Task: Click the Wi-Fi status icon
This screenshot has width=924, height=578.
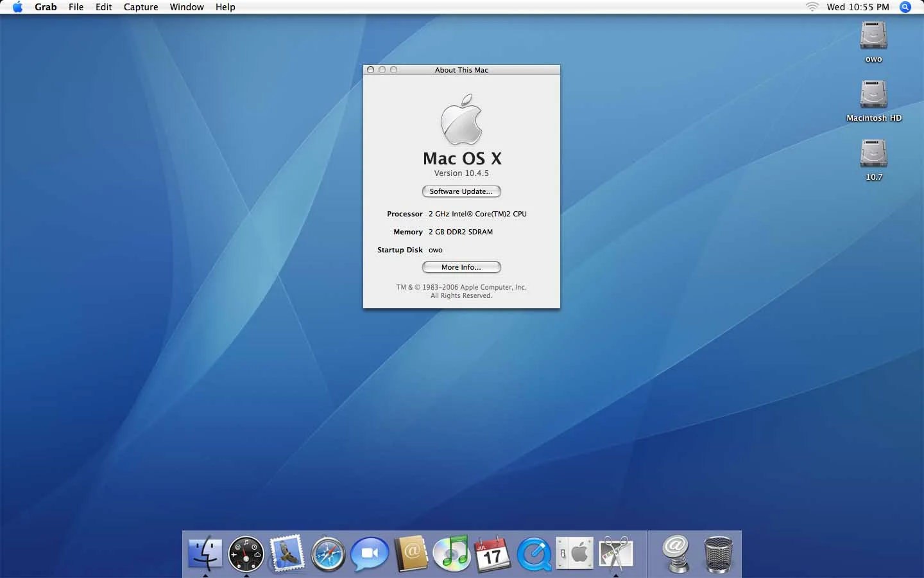Action: [812, 7]
